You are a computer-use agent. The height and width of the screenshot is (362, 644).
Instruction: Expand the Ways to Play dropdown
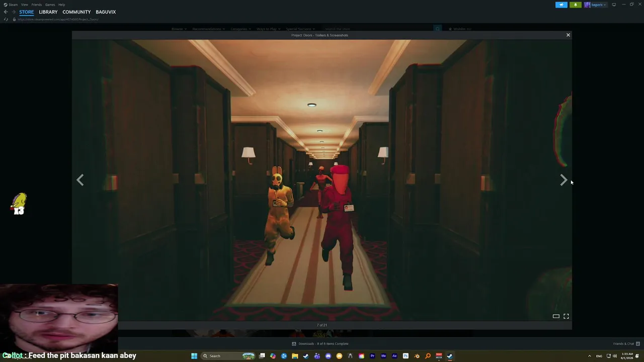click(x=268, y=29)
